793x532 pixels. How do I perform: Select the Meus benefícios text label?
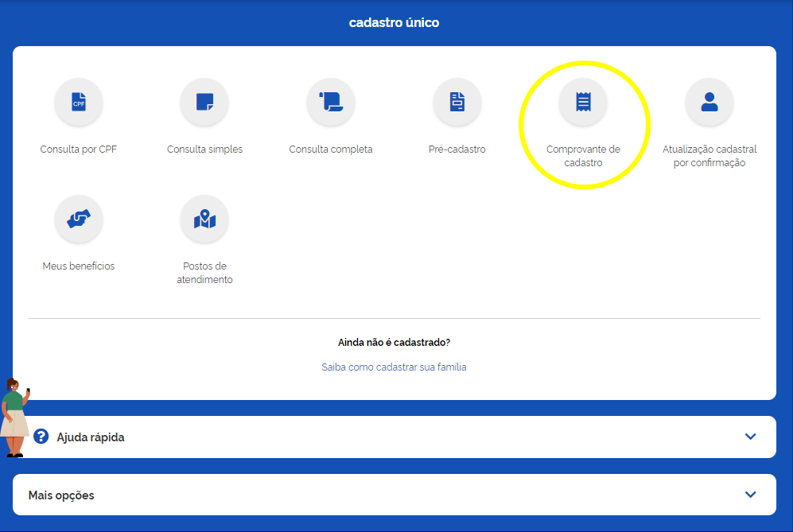[x=79, y=266]
